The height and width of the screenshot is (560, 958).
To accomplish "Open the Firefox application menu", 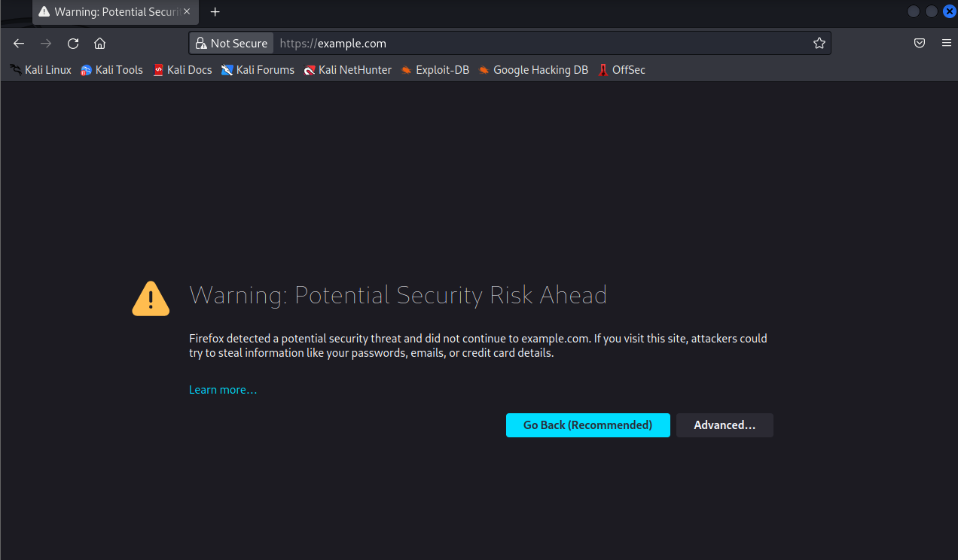I will point(947,44).
